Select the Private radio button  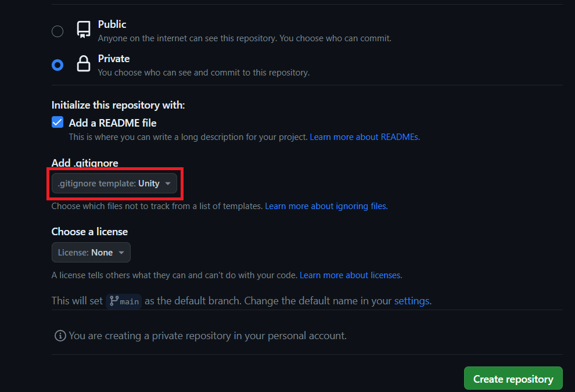click(x=57, y=65)
